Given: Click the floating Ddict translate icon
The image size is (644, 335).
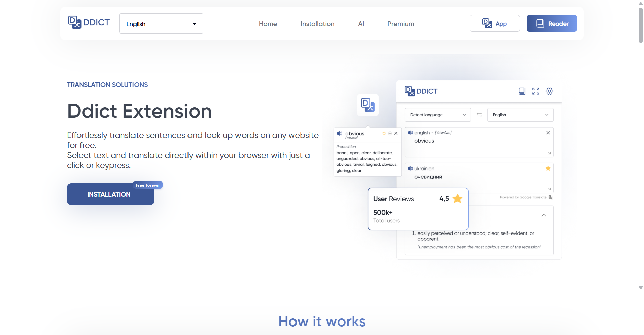Looking at the screenshot, I should tap(368, 105).
